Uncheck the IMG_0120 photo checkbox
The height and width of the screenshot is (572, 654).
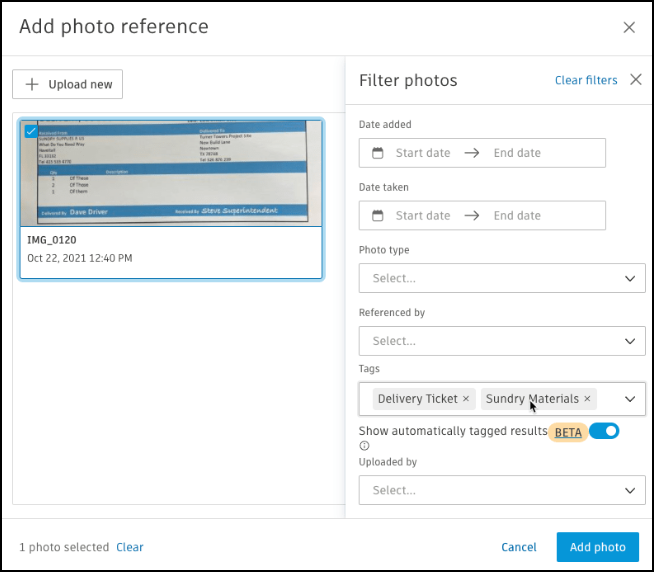point(30,131)
